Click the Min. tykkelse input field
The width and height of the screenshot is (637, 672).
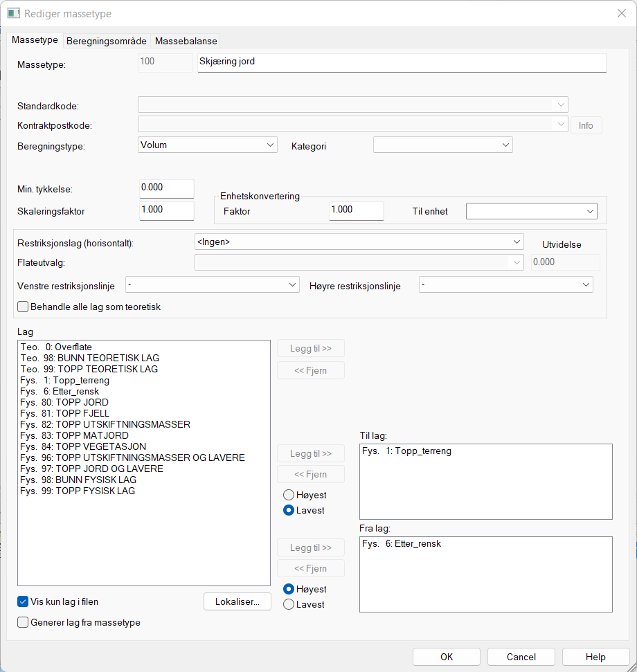[166, 188]
